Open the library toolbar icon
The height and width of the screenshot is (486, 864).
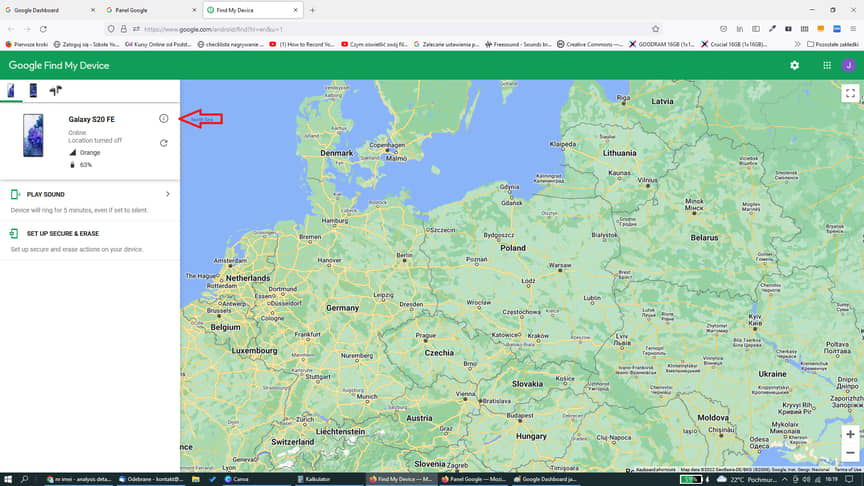(x=739, y=29)
